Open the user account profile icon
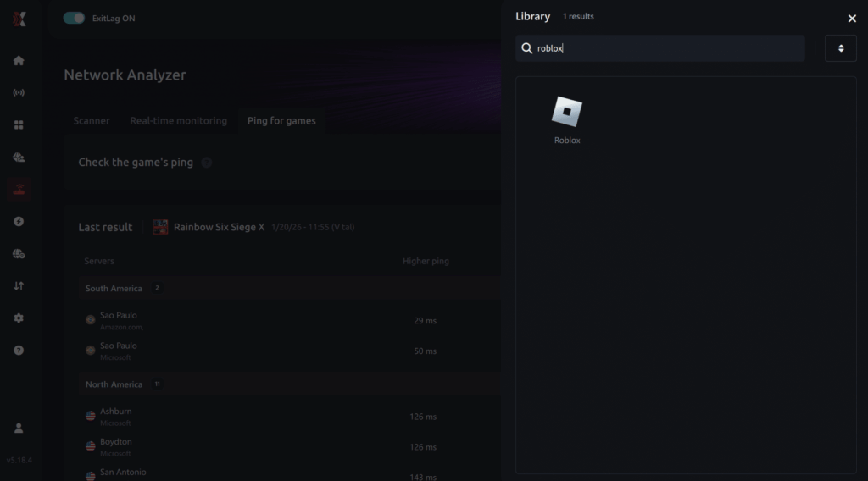 coord(19,428)
